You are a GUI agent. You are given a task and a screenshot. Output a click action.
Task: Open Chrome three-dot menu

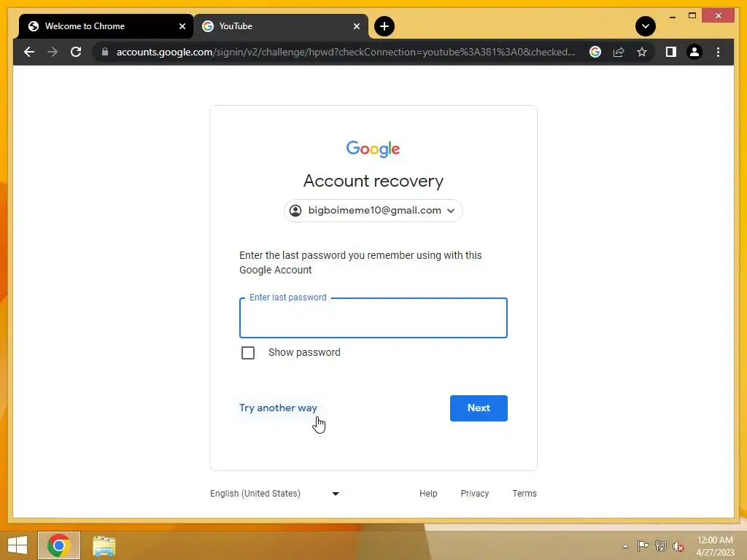(718, 52)
